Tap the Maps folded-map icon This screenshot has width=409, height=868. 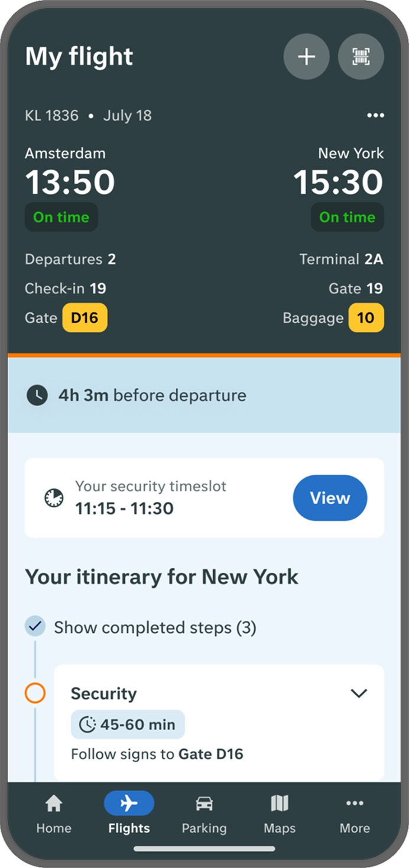[x=279, y=804]
